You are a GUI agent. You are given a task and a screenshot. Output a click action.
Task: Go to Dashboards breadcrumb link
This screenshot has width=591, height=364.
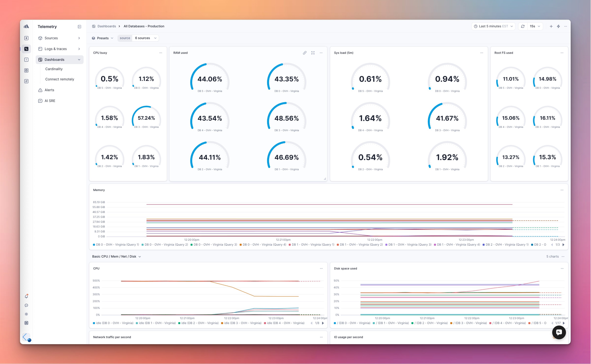(x=106, y=26)
